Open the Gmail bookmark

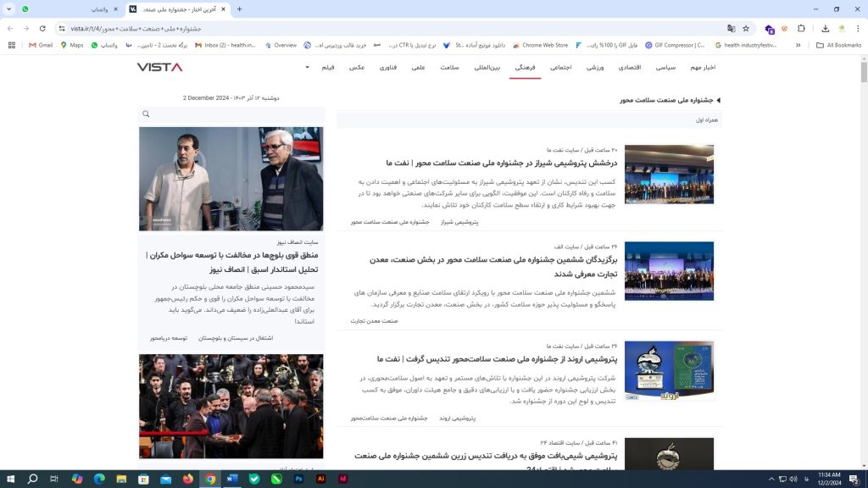click(41, 45)
